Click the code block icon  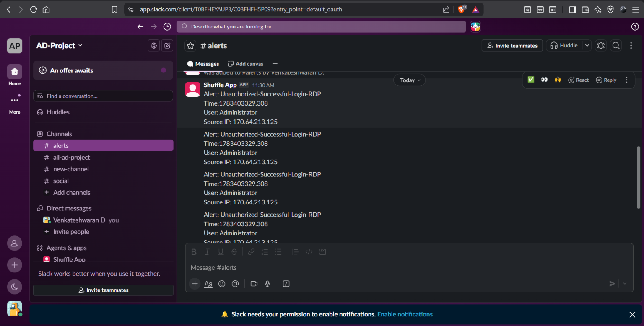(322, 252)
